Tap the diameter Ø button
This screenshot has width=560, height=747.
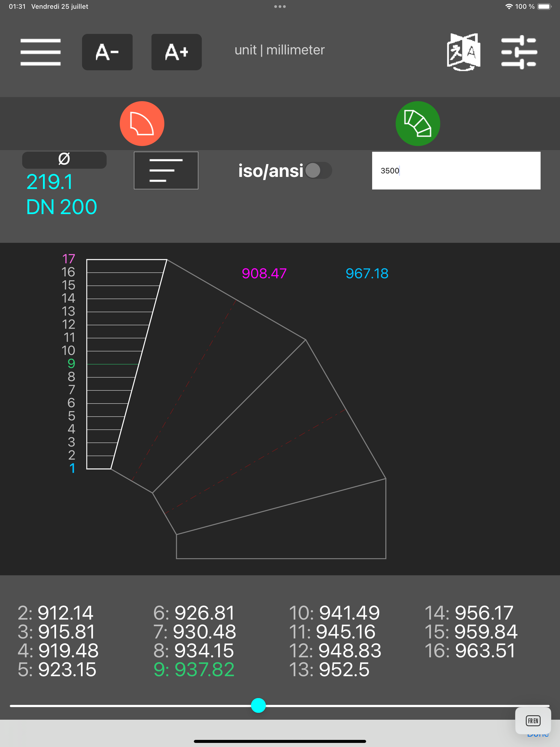click(64, 160)
